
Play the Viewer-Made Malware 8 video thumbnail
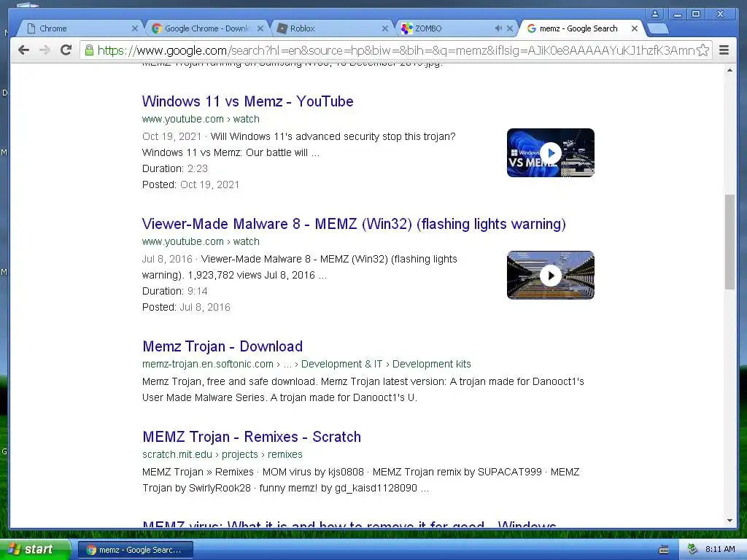tap(551, 275)
